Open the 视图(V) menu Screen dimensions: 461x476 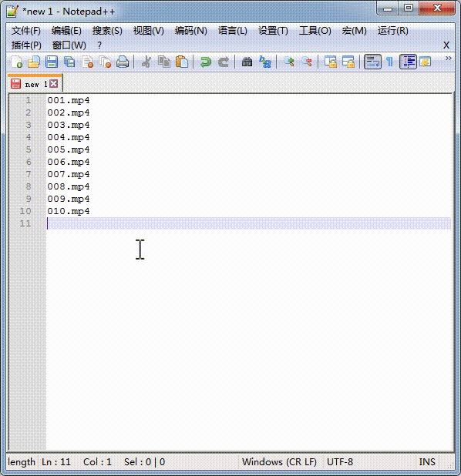coord(148,31)
